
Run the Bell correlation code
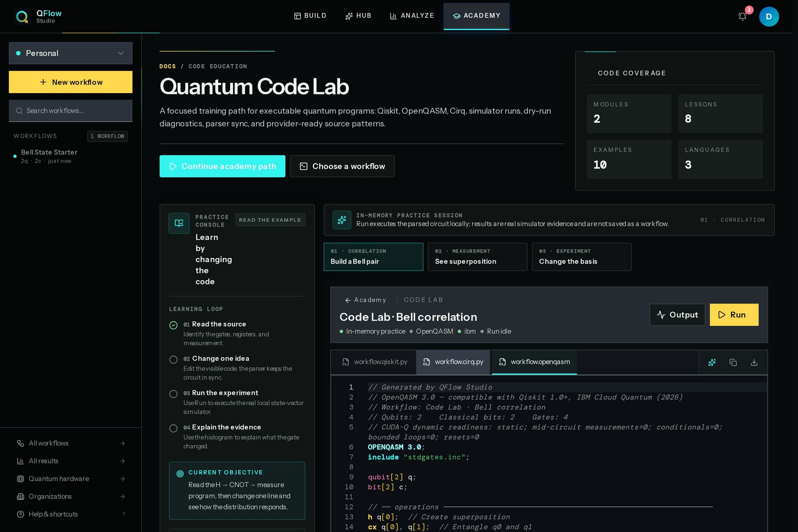[x=734, y=315]
